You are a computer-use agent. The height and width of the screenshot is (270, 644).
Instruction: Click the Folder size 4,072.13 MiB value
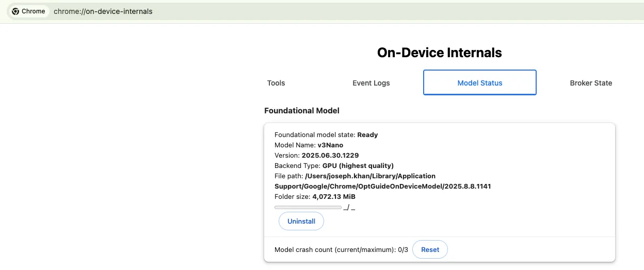(x=334, y=196)
